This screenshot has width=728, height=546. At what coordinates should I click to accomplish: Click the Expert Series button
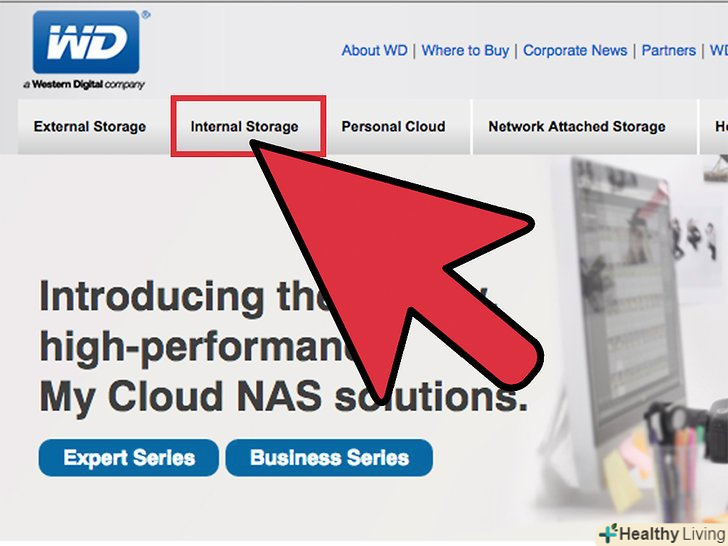click(x=129, y=458)
